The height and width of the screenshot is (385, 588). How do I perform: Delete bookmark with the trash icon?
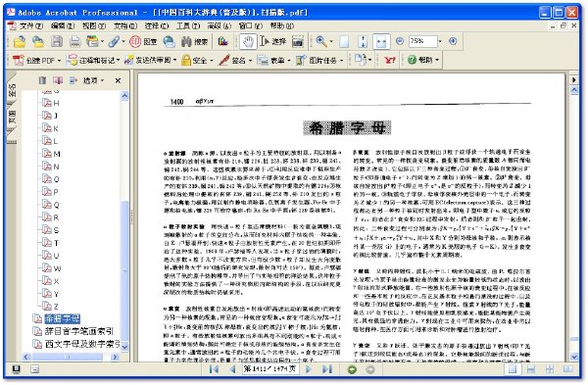point(42,80)
